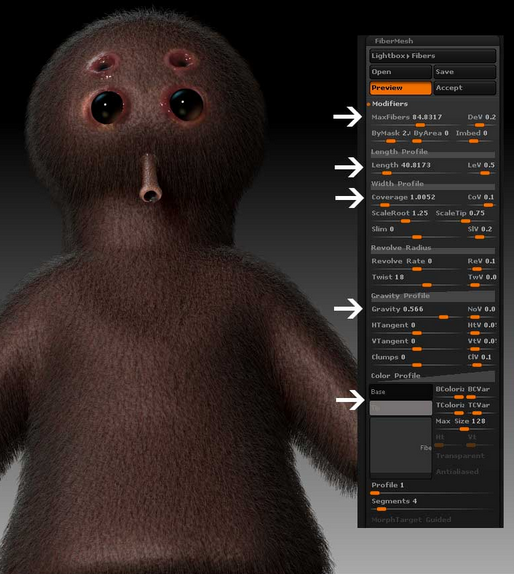This screenshot has height=574, width=514.
Task: Click the Length slider
Action: (x=416, y=168)
